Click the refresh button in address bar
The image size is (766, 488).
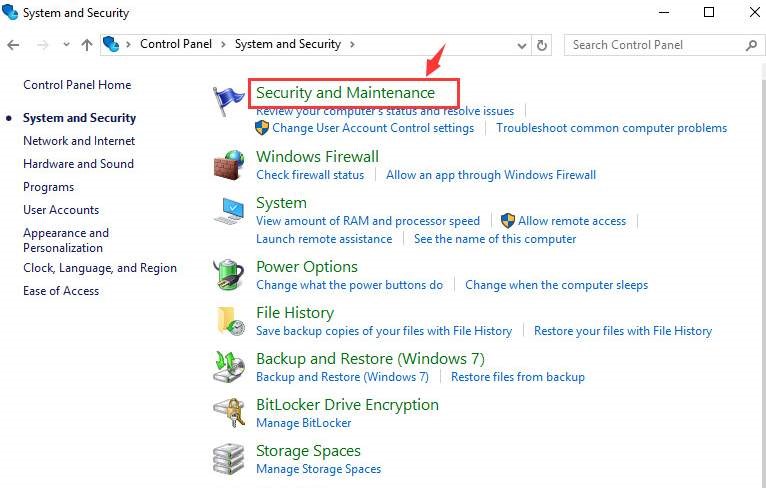click(542, 45)
